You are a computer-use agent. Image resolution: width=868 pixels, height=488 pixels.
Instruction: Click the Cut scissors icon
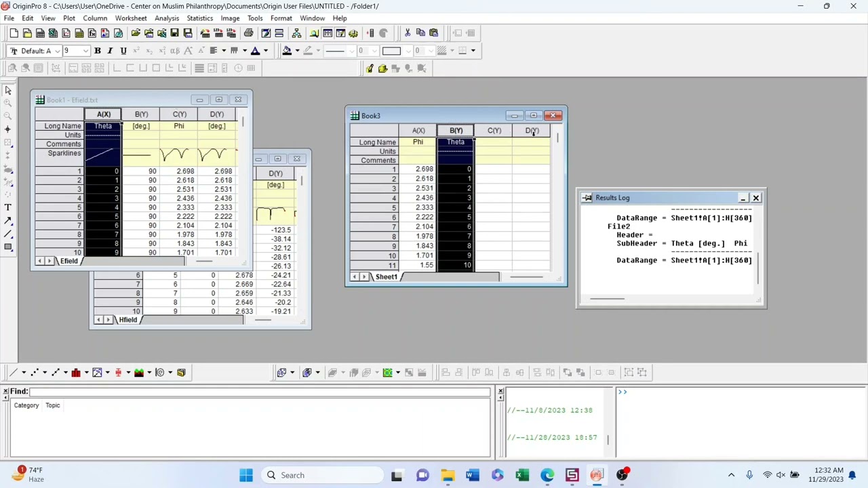(x=408, y=33)
